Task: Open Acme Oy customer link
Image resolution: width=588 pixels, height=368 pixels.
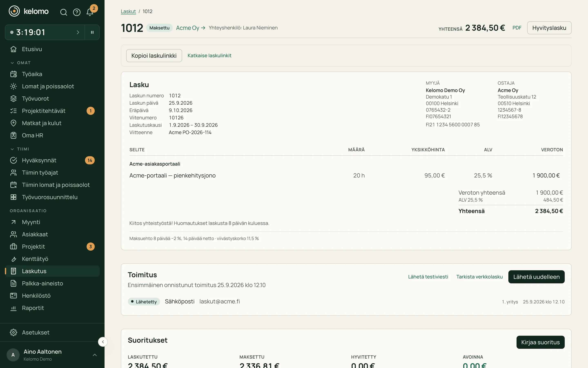Action: [190, 28]
